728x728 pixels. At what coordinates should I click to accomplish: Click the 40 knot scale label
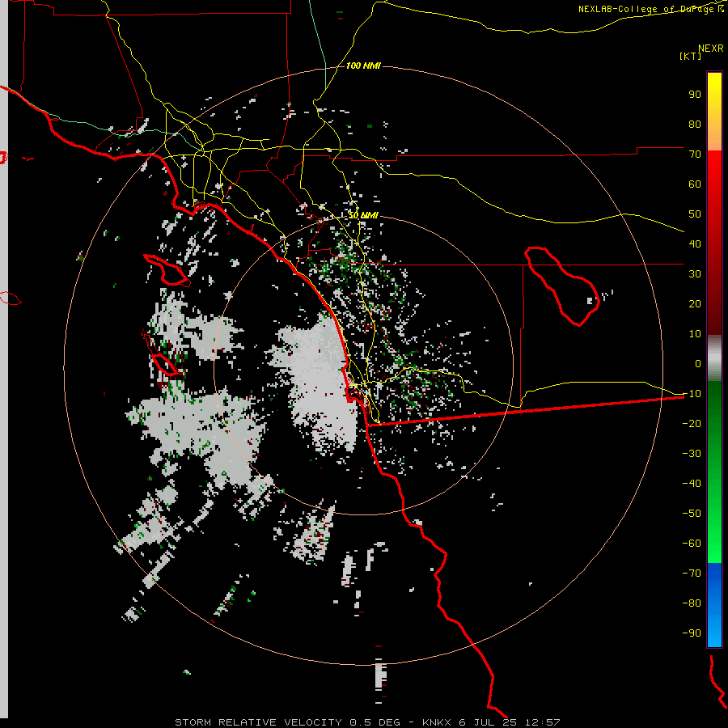695,243
